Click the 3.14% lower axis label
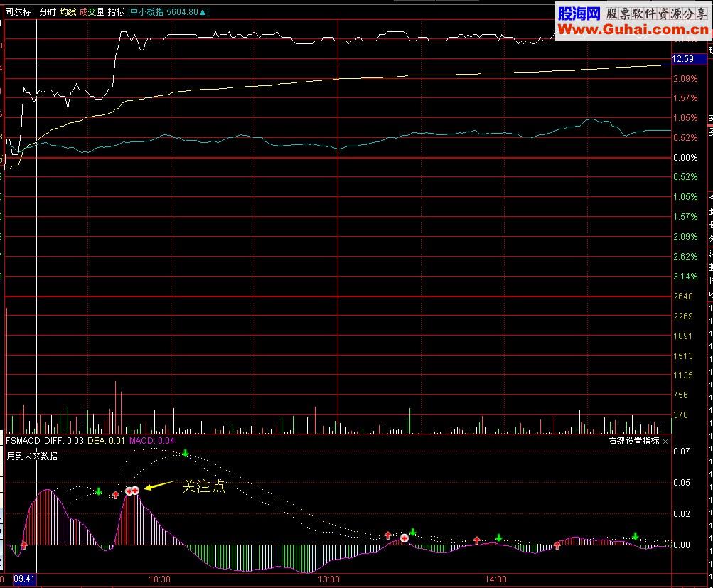 685,277
